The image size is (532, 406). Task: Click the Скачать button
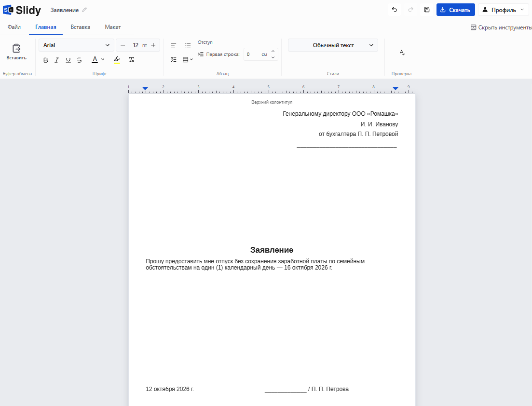pyautogui.click(x=455, y=10)
